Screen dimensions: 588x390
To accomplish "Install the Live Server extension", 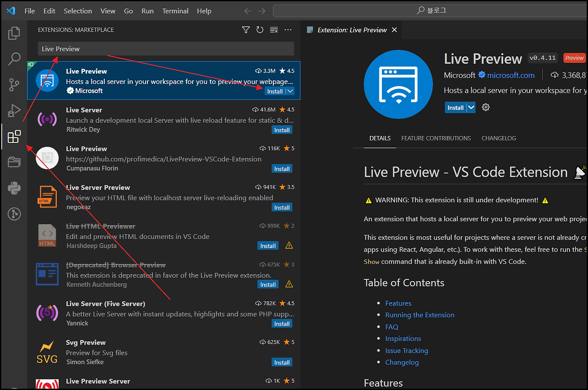I will pyautogui.click(x=282, y=129).
